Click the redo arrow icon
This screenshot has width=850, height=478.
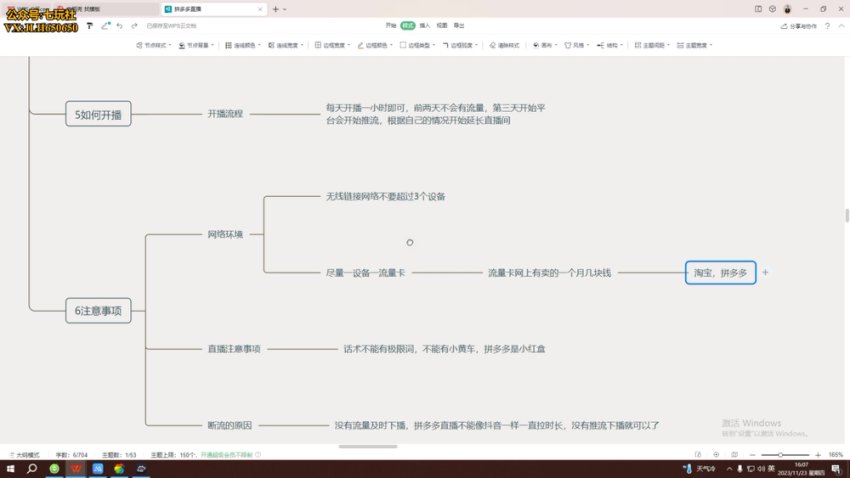tap(135, 25)
